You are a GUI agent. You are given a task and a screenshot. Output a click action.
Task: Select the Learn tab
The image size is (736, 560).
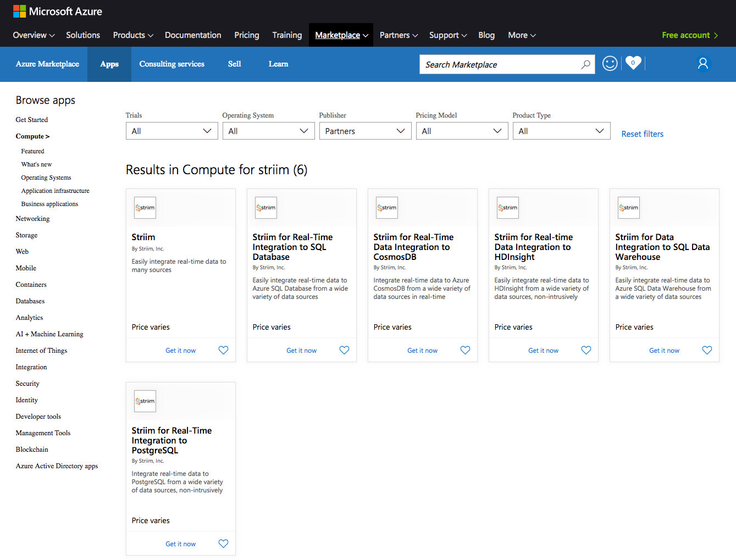coord(278,64)
